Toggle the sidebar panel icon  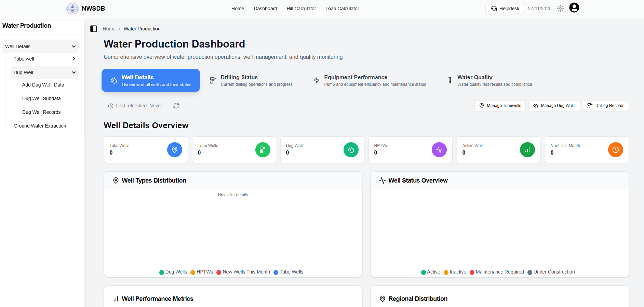(x=94, y=29)
